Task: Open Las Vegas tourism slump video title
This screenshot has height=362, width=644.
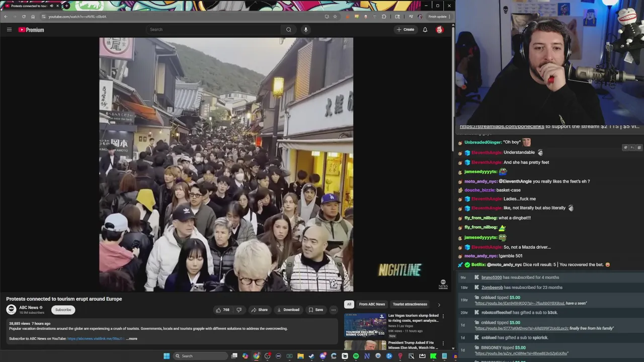Action: (413, 318)
